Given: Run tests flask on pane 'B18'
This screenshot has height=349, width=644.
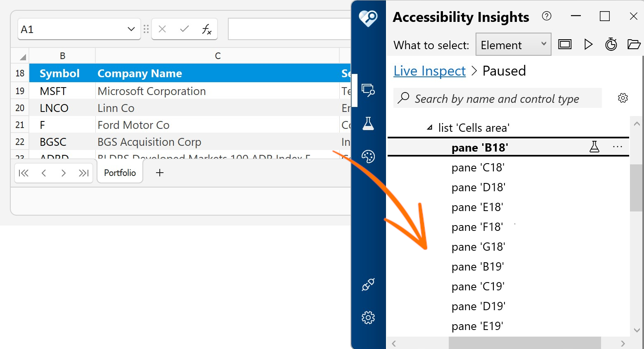Looking at the screenshot, I should click(x=594, y=147).
